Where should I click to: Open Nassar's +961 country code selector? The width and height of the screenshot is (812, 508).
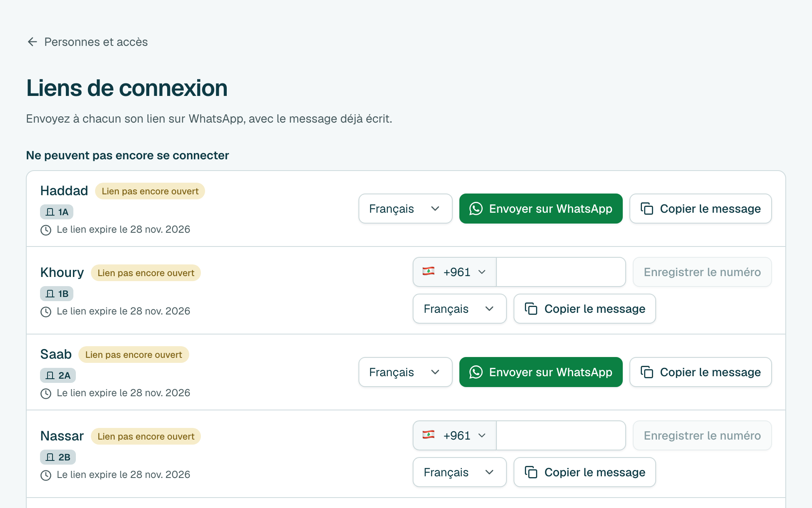[454, 435]
